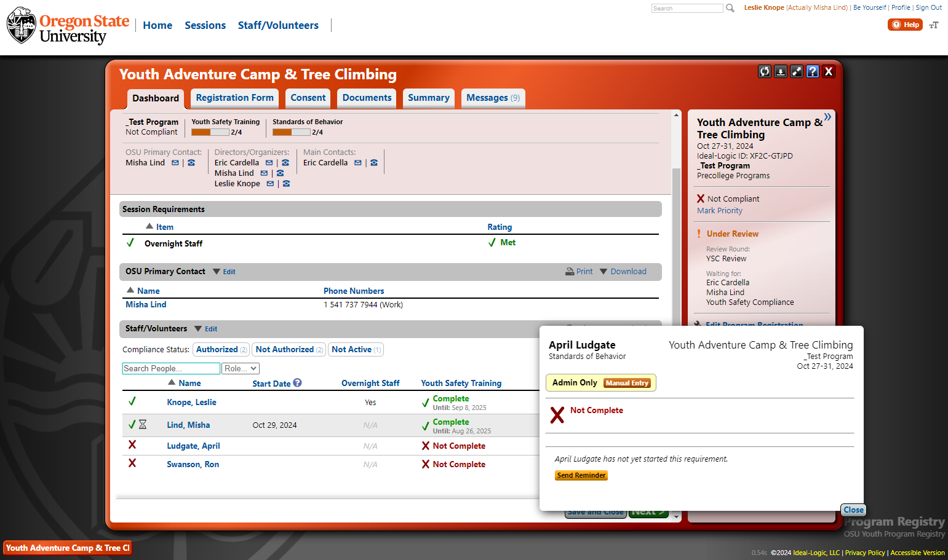Click the Oregon State University logo
The image size is (948, 560).
[68, 26]
